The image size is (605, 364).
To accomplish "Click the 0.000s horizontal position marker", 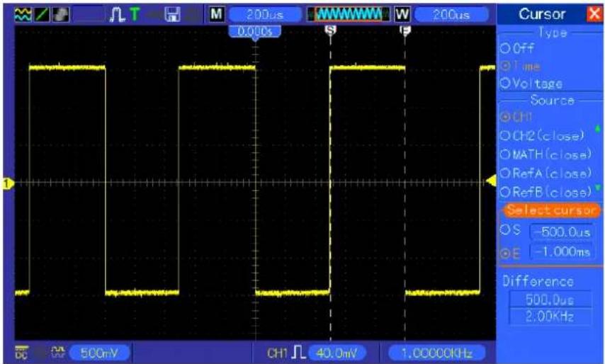I will coord(254,32).
